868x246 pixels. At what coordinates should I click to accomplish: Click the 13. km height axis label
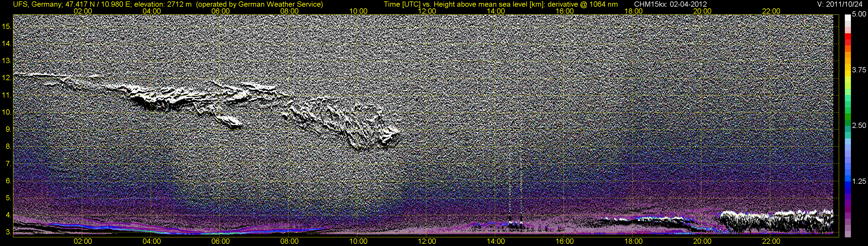coord(7,61)
